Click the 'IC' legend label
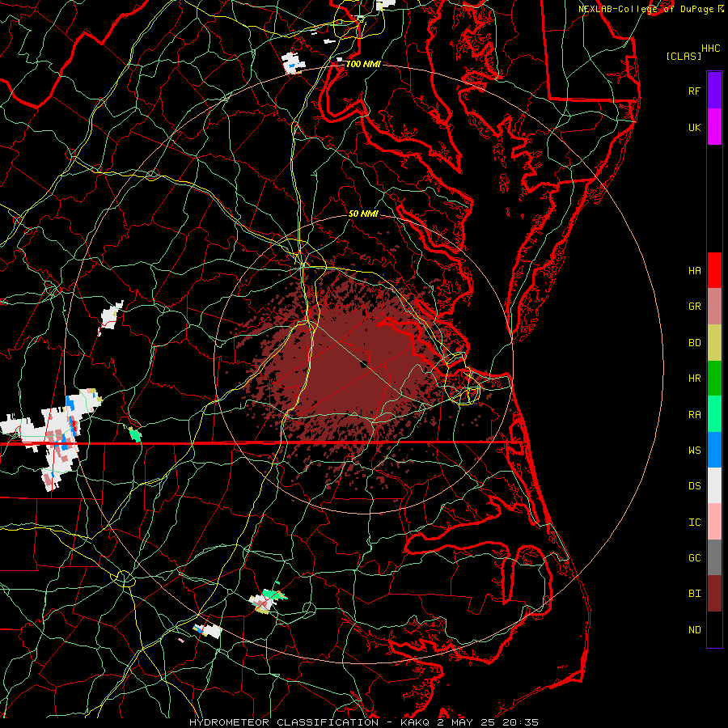 [694, 522]
